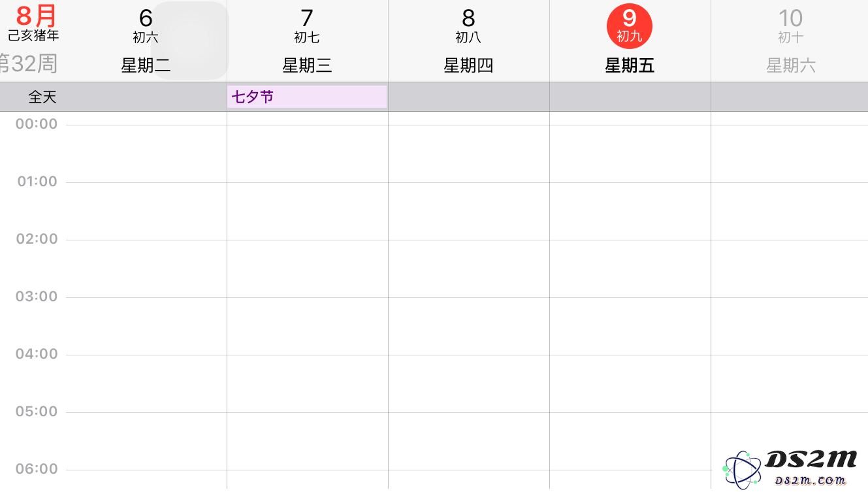
Task: Tap the 05:00 time label
Action: [x=37, y=412]
